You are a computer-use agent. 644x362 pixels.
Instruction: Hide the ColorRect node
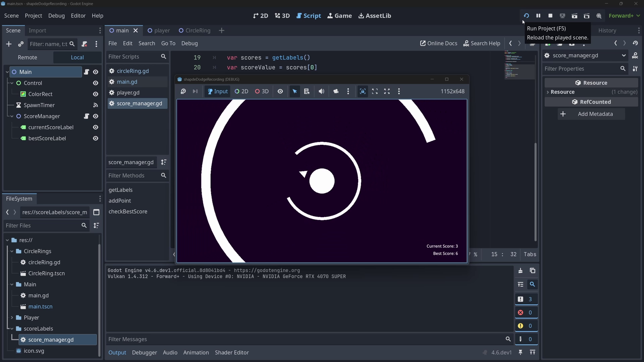96,94
